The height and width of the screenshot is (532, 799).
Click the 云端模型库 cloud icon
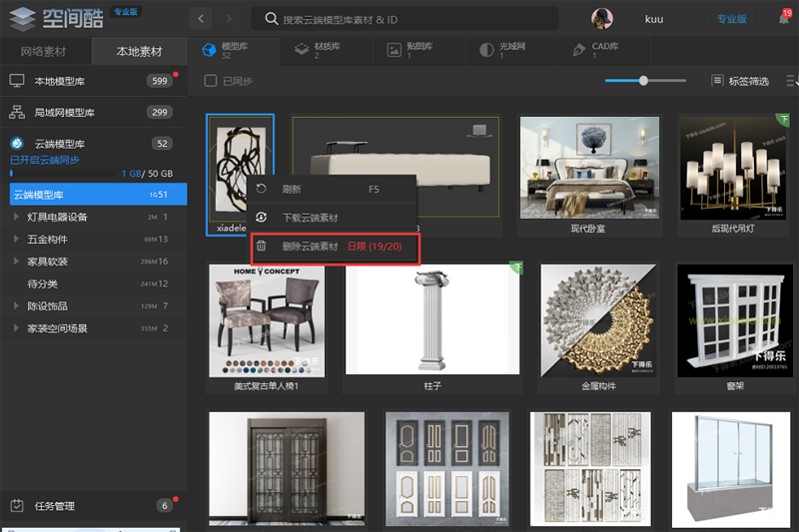(x=17, y=144)
